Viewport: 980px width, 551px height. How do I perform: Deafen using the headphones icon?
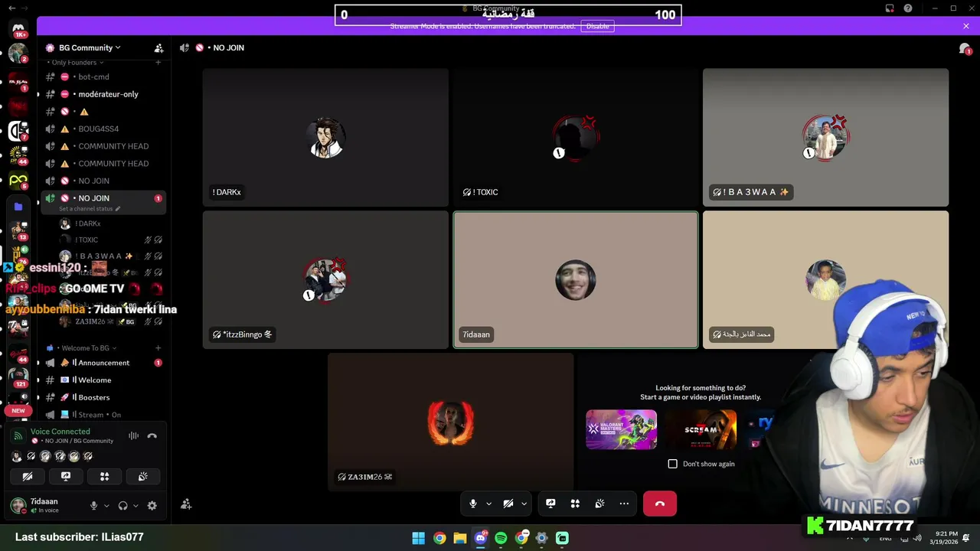pyautogui.click(x=123, y=506)
